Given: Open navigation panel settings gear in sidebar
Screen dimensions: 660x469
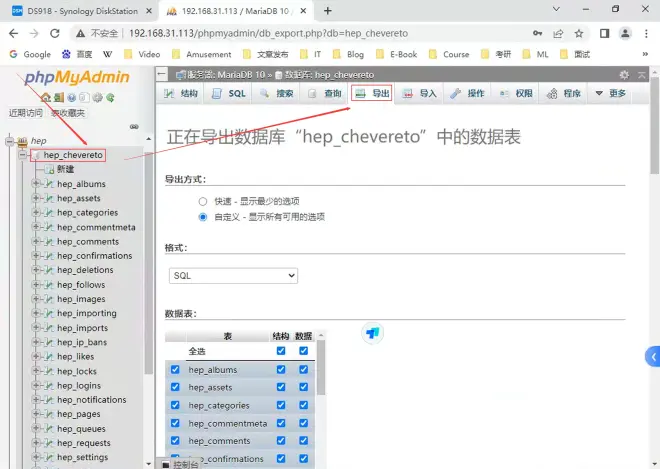Looking at the screenshot, I should click(x=97, y=98).
